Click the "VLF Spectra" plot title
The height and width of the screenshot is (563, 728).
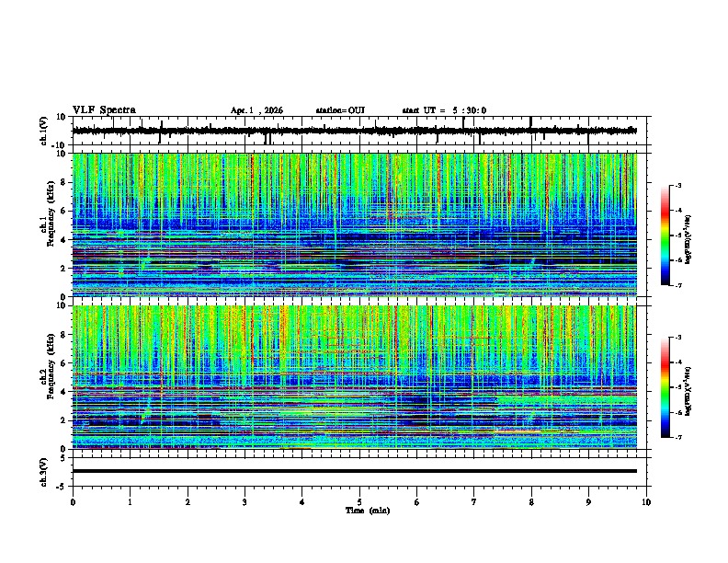104,110
